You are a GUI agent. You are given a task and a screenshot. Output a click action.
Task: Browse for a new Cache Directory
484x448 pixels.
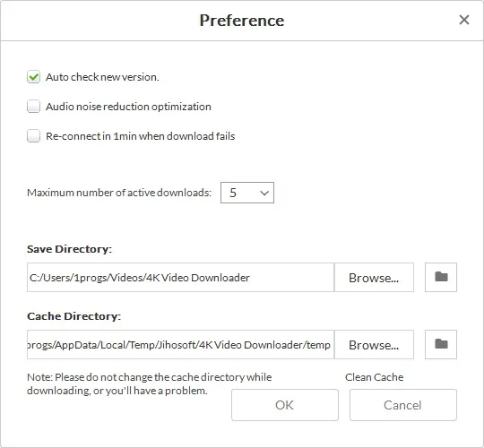coord(374,344)
